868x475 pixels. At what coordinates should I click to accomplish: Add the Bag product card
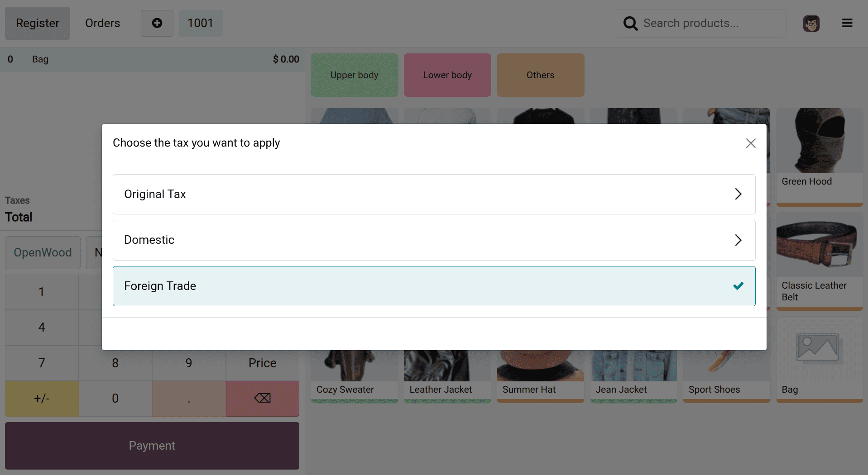820,360
